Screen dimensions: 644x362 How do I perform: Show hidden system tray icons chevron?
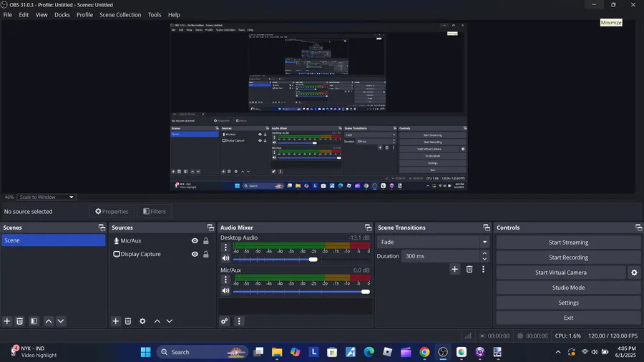[x=557, y=352]
